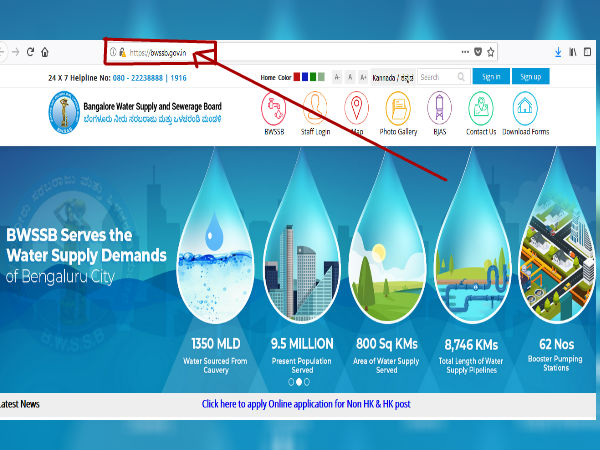
Task: Open page actions three-dot menu
Action: [465, 52]
